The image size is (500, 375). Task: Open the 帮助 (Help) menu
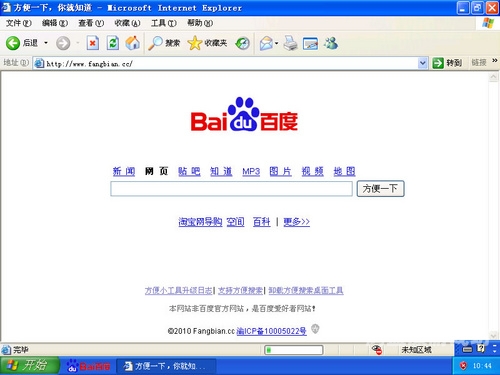(200, 23)
